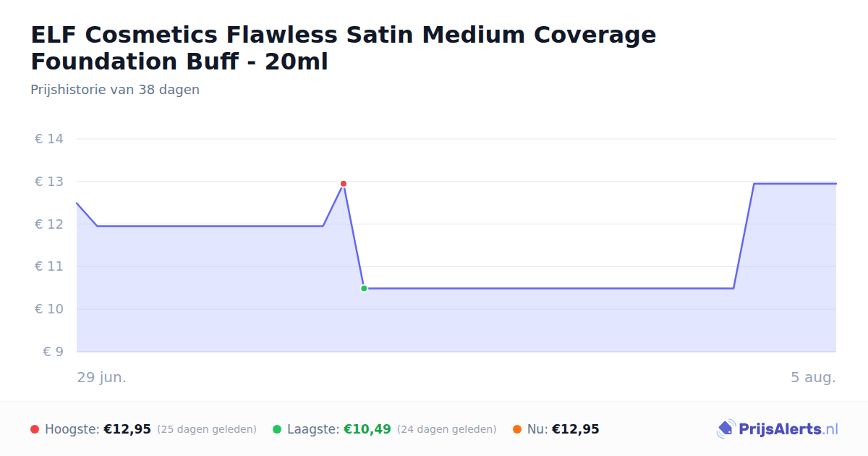Select the green lowest price point on chart
The image size is (868, 456).
coord(364,288)
